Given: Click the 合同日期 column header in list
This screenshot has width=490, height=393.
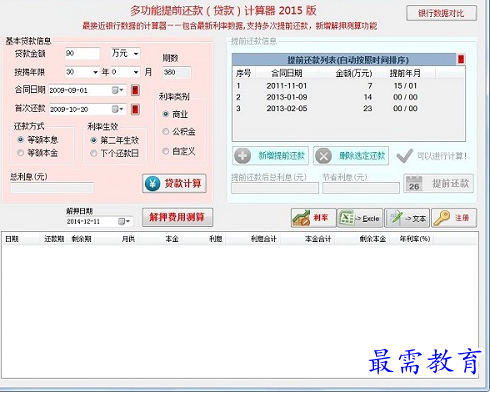Looking at the screenshot, I should point(287,73).
